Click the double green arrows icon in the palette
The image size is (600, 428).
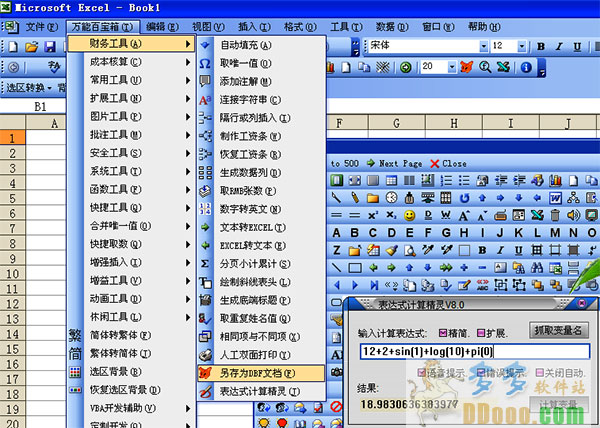click(x=446, y=268)
